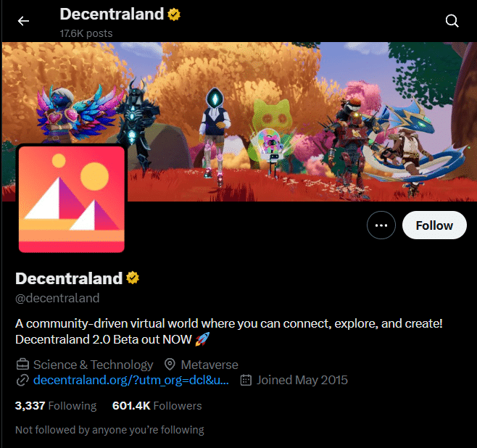This screenshot has width=477, height=448.
Task: Click verified badge beside profile name
Action: click(133, 278)
